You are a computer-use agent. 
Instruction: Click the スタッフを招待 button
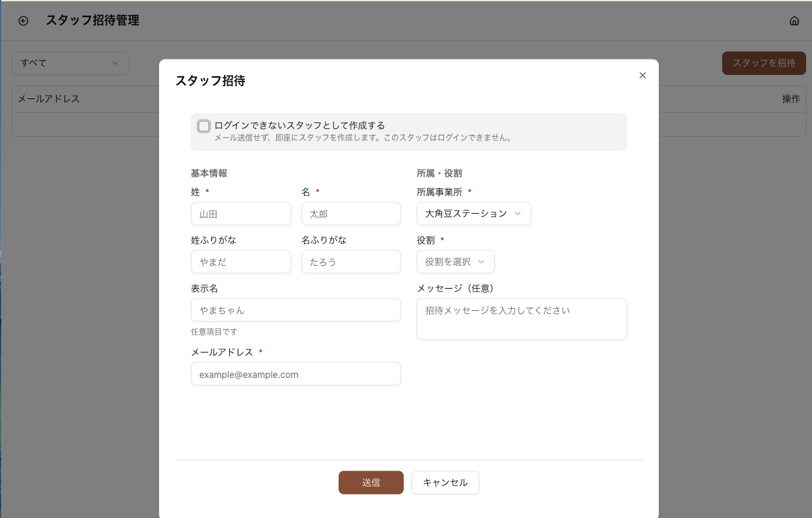point(763,63)
